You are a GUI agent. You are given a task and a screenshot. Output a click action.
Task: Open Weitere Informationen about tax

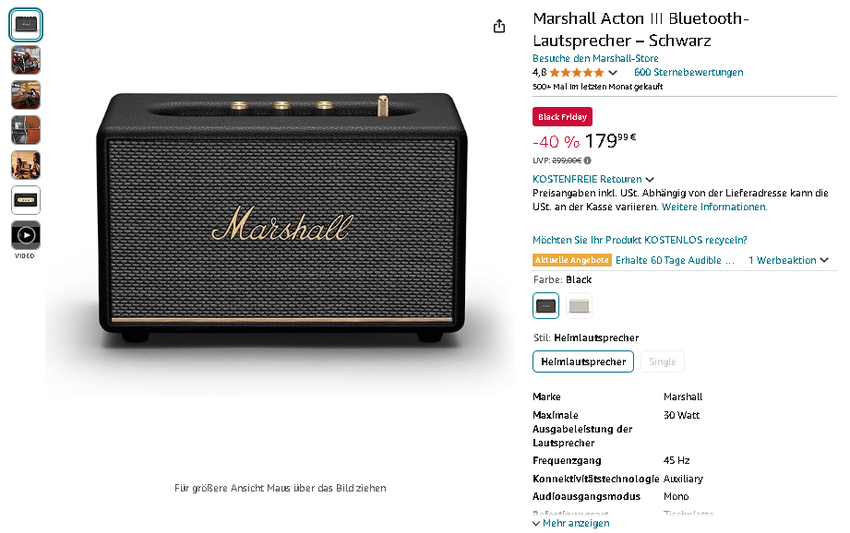click(714, 207)
